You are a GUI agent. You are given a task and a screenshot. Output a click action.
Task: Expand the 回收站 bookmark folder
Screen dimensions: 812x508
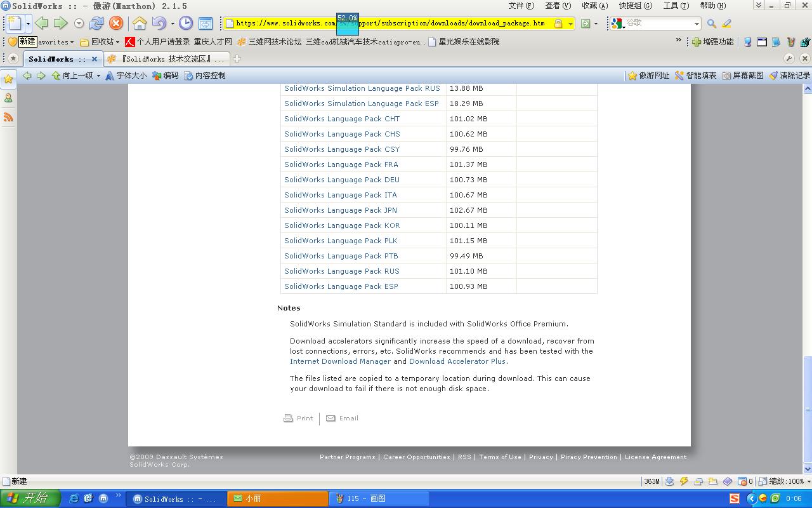(100, 42)
